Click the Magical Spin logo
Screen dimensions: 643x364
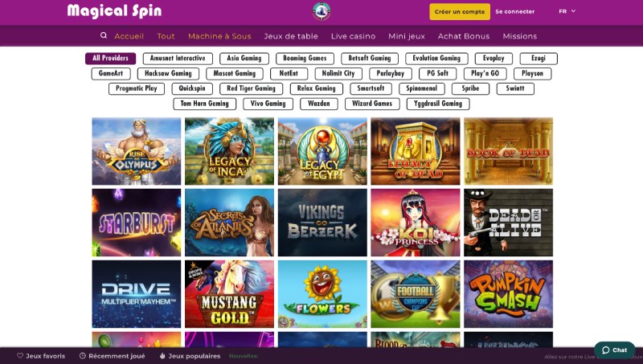[114, 11]
